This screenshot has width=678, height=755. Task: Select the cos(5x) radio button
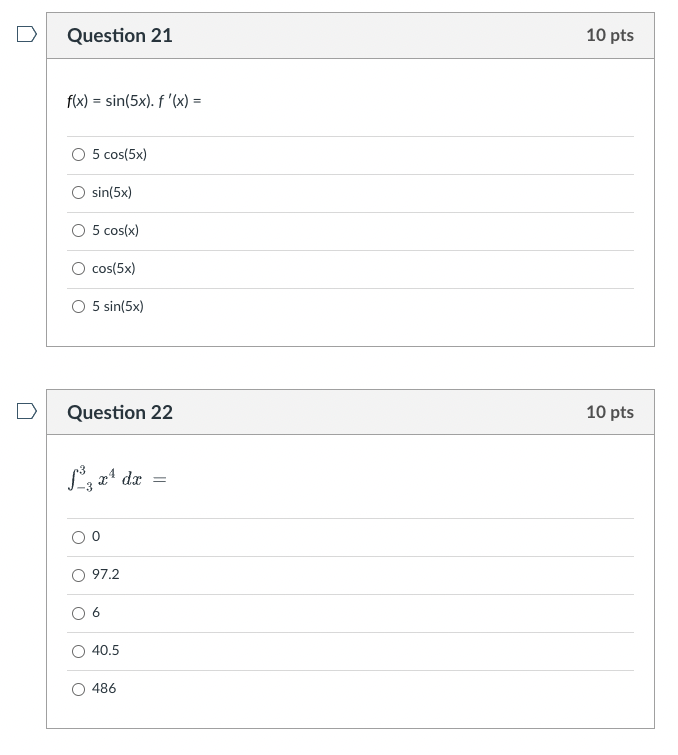click(78, 269)
